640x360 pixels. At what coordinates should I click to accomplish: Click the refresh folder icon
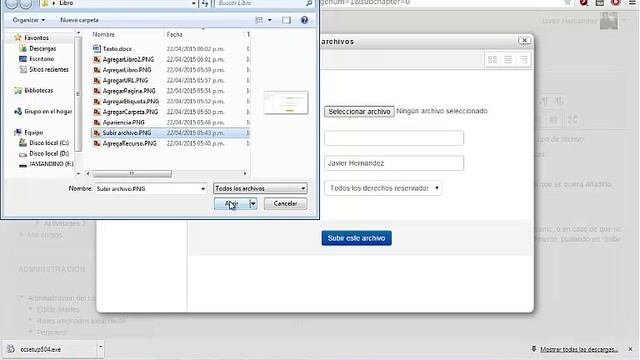point(205,3)
